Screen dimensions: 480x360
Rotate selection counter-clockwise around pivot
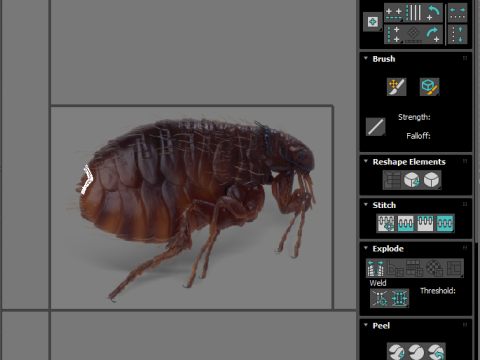(x=433, y=13)
